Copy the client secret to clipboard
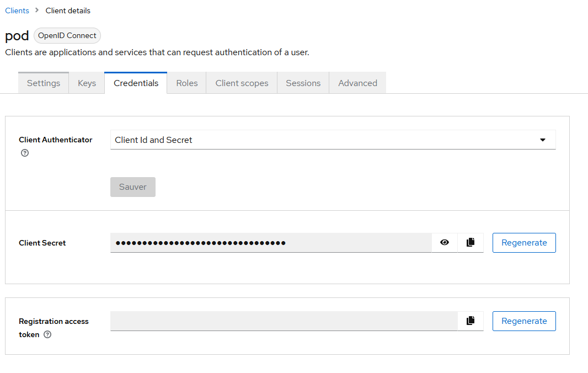The width and height of the screenshot is (588, 373). point(471,242)
